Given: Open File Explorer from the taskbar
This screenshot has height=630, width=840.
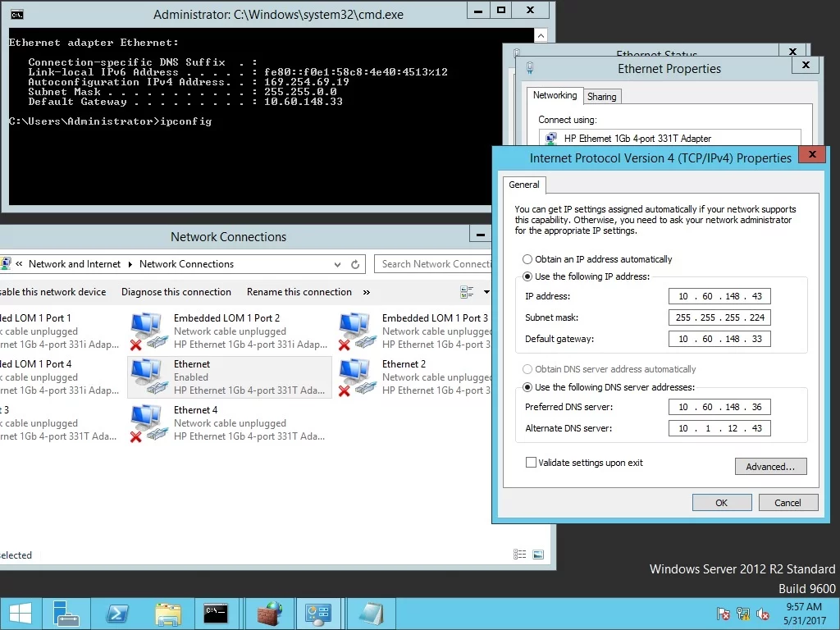Looking at the screenshot, I should (x=167, y=614).
